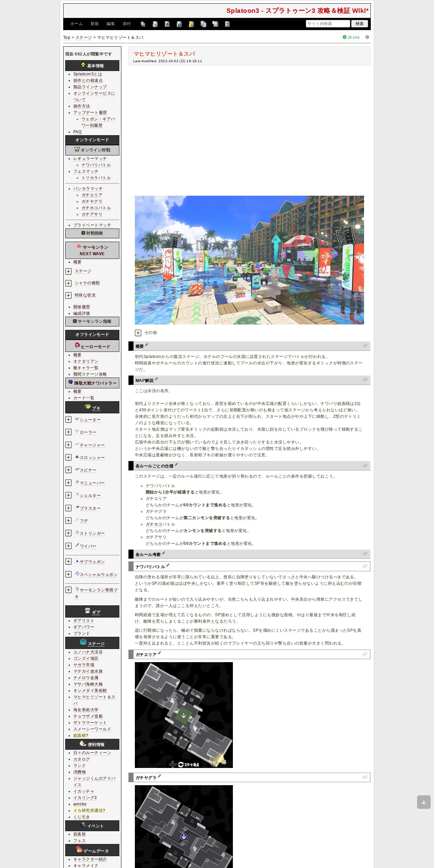
Task: Expand the チャージャー weapon category
Action: click(68, 445)
